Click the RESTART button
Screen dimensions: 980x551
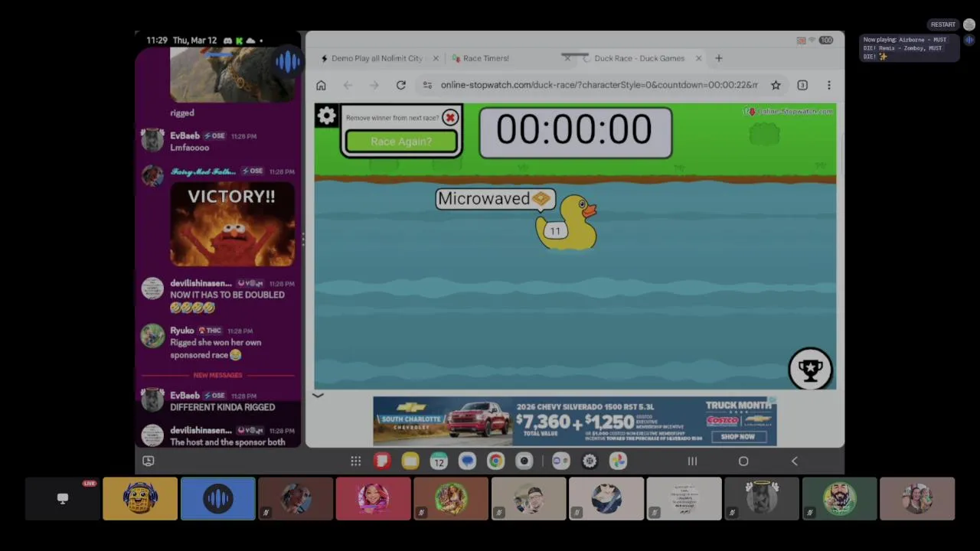(943, 24)
